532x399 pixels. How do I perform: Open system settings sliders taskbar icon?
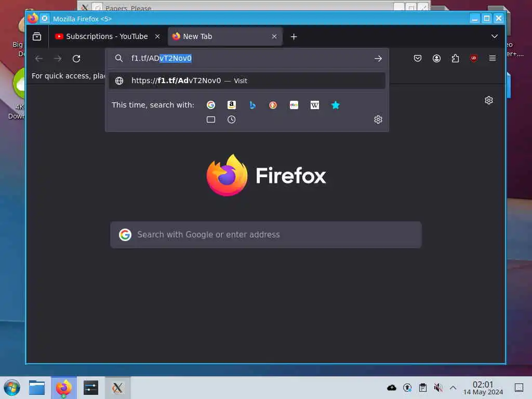coord(90,388)
